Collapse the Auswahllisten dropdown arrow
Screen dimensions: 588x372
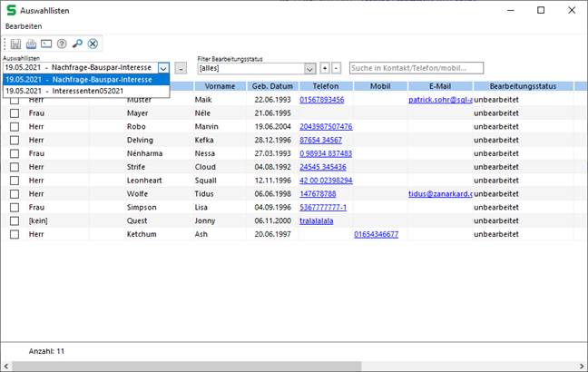click(162, 68)
